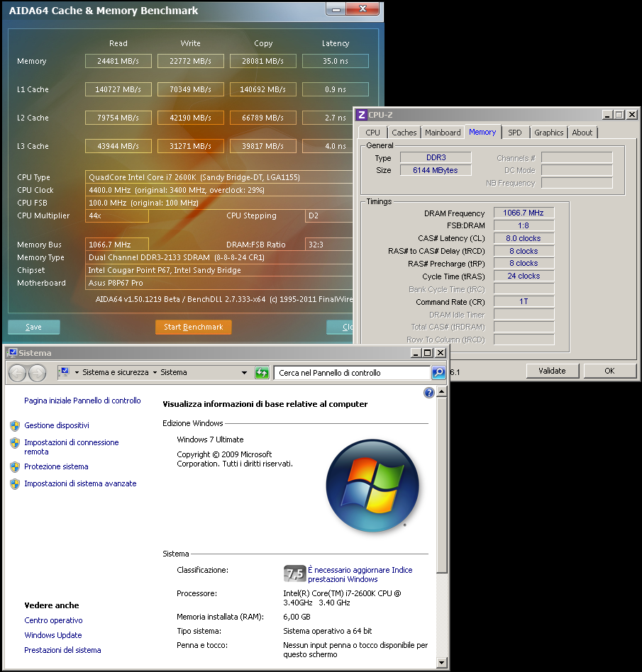Expand the breadcrumb arrow before Sistema
Viewport: 642px width, 672px height.
coord(155,373)
